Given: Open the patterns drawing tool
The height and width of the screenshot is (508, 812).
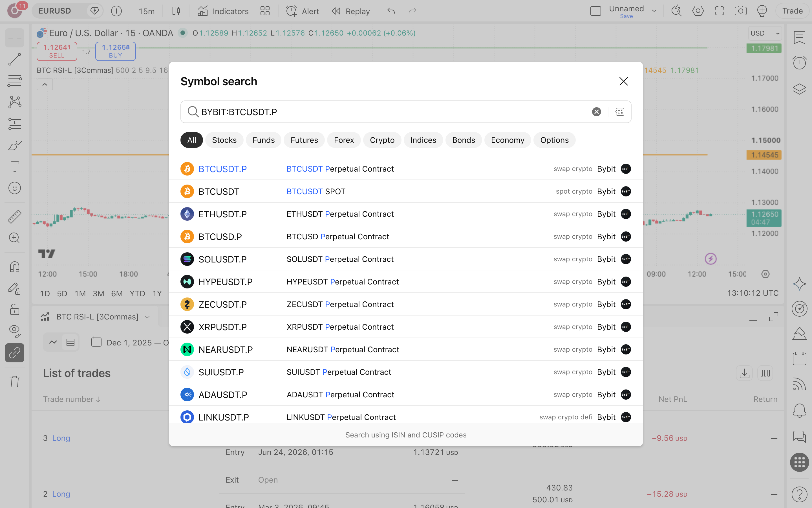Looking at the screenshot, I should pyautogui.click(x=14, y=102).
